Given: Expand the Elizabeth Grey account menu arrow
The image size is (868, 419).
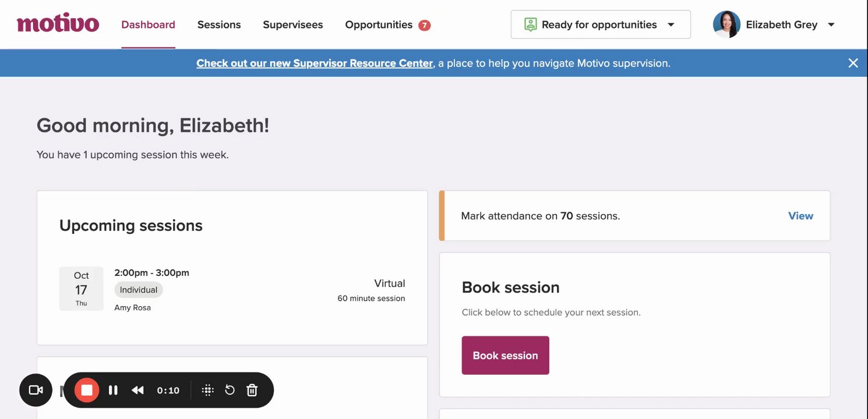Looking at the screenshot, I should 831,24.
